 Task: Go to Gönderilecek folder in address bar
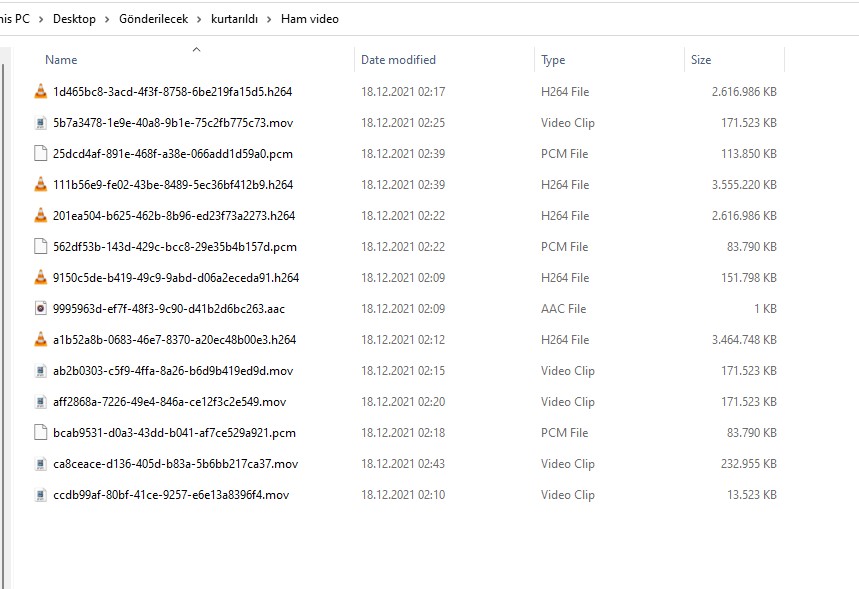153,19
